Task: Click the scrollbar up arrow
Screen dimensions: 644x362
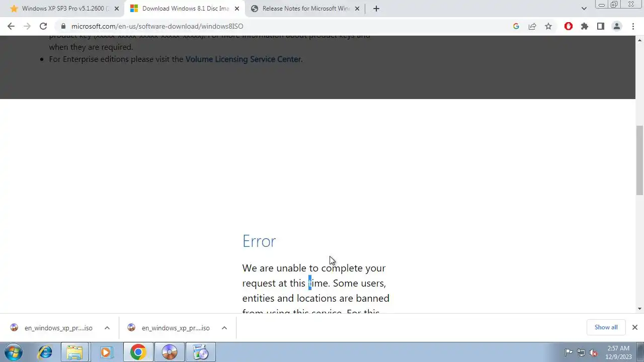Action: pyautogui.click(x=640, y=40)
